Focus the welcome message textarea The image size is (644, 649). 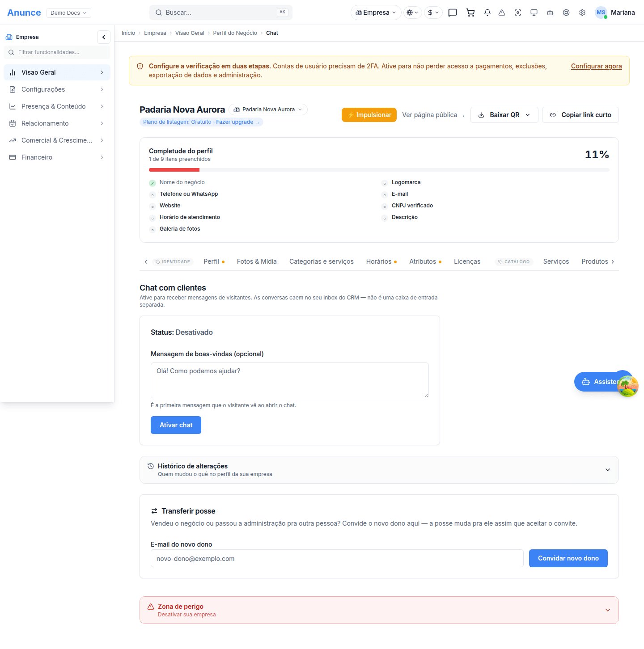290,380
